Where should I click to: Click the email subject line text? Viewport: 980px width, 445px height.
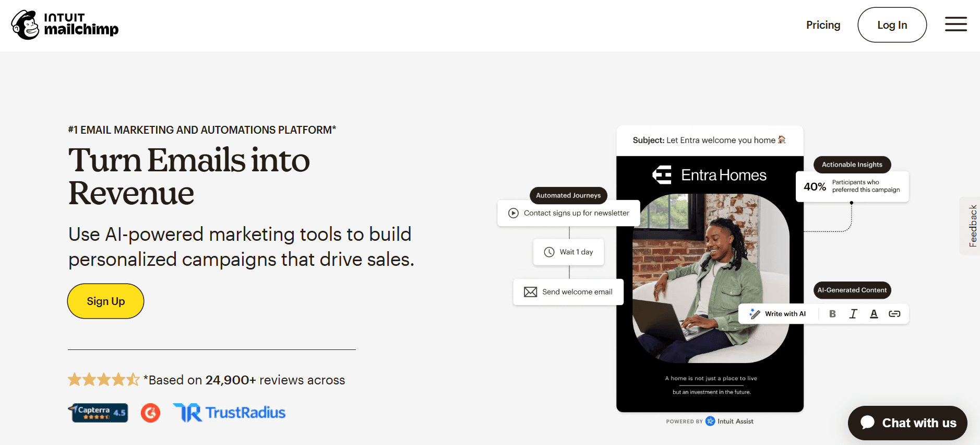coord(709,140)
